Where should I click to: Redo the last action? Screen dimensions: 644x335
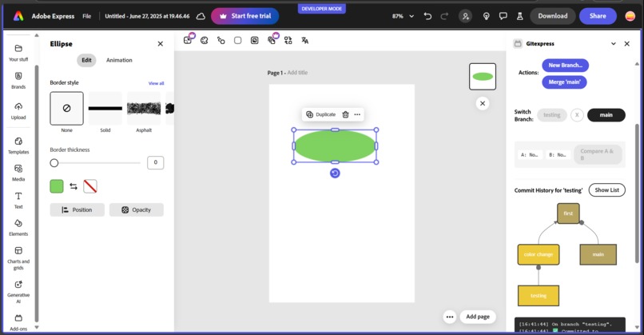pyautogui.click(x=444, y=16)
